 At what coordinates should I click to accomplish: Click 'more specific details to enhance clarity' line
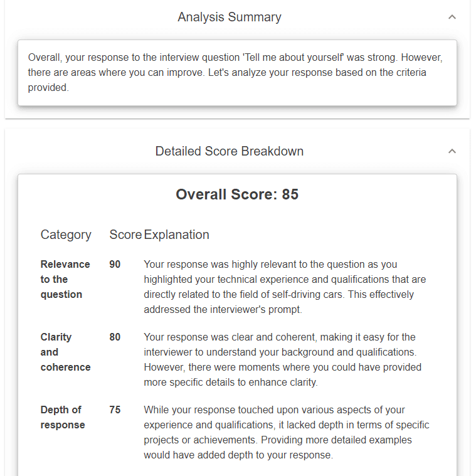tap(231, 382)
